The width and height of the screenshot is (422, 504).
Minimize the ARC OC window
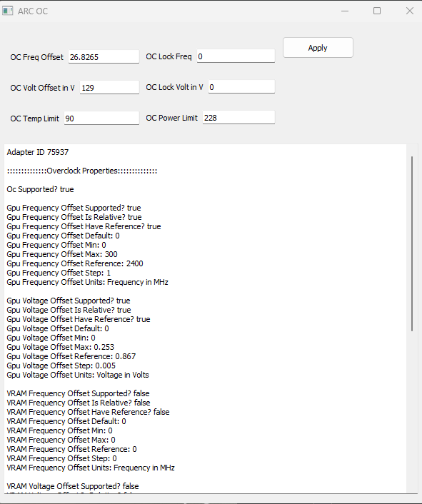point(345,11)
